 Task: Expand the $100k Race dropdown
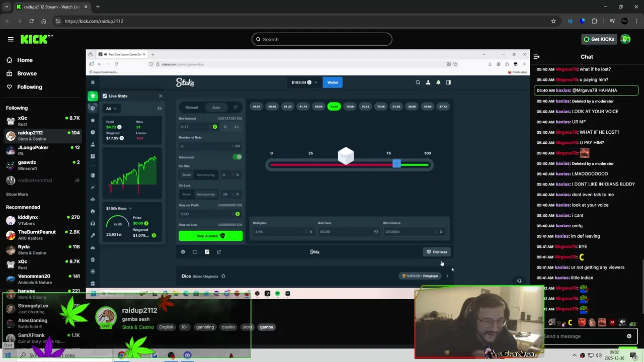119,208
